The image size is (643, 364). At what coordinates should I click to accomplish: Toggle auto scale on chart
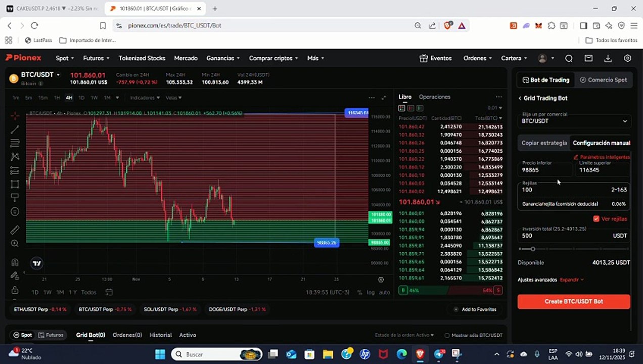(x=385, y=292)
